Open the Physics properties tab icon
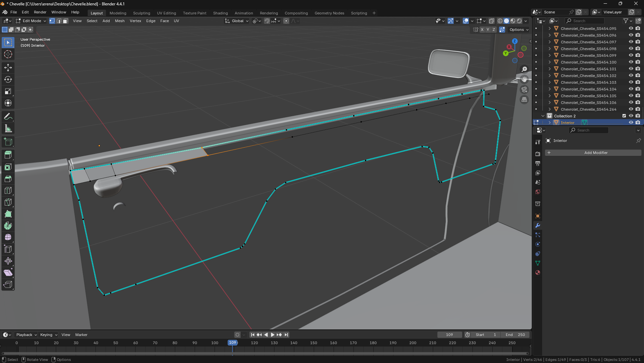This screenshot has height=363, width=644. pos(538,244)
